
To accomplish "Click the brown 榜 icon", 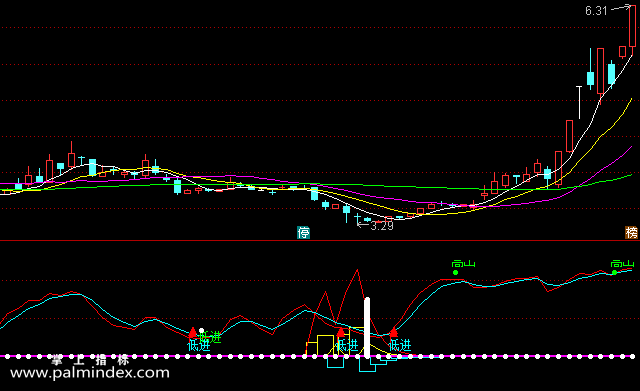I will click(x=631, y=233).
